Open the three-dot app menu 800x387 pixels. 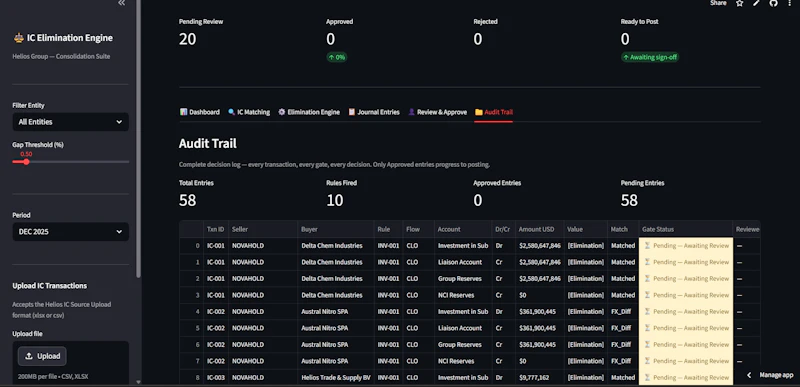coord(790,3)
